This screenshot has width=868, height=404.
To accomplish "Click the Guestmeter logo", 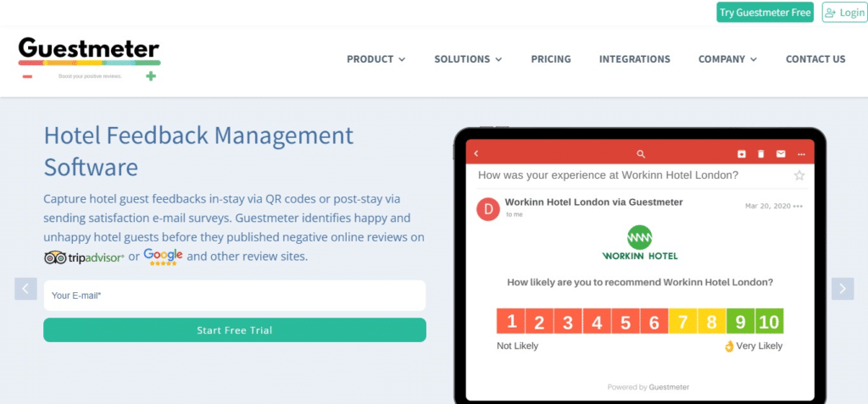I will (x=89, y=58).
